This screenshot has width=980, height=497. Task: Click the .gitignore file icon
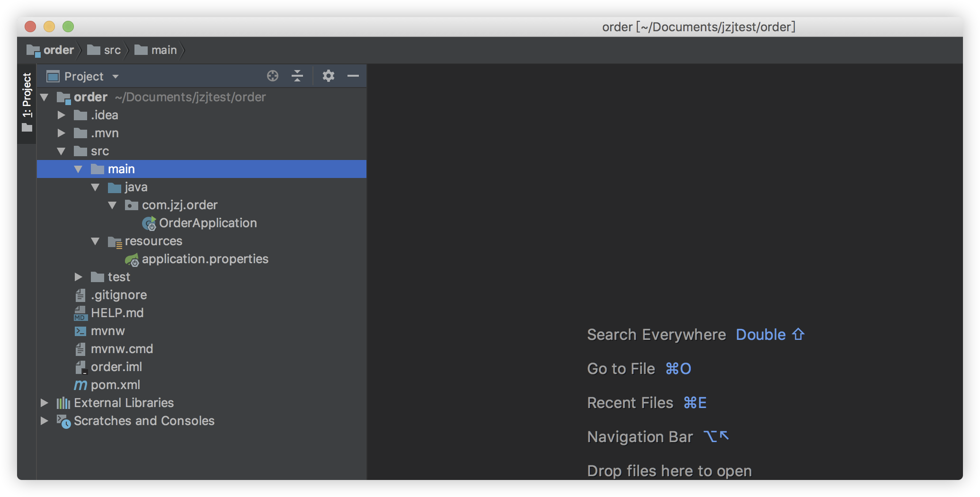80,295
